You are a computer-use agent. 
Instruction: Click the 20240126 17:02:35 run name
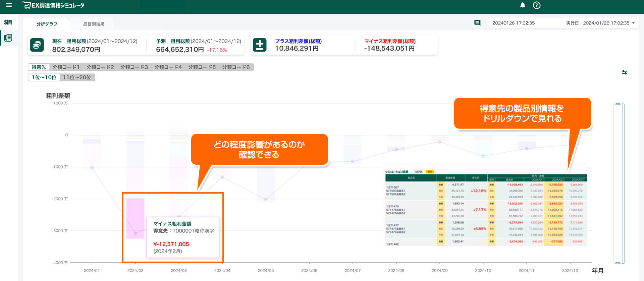click(x=514, y=23)
